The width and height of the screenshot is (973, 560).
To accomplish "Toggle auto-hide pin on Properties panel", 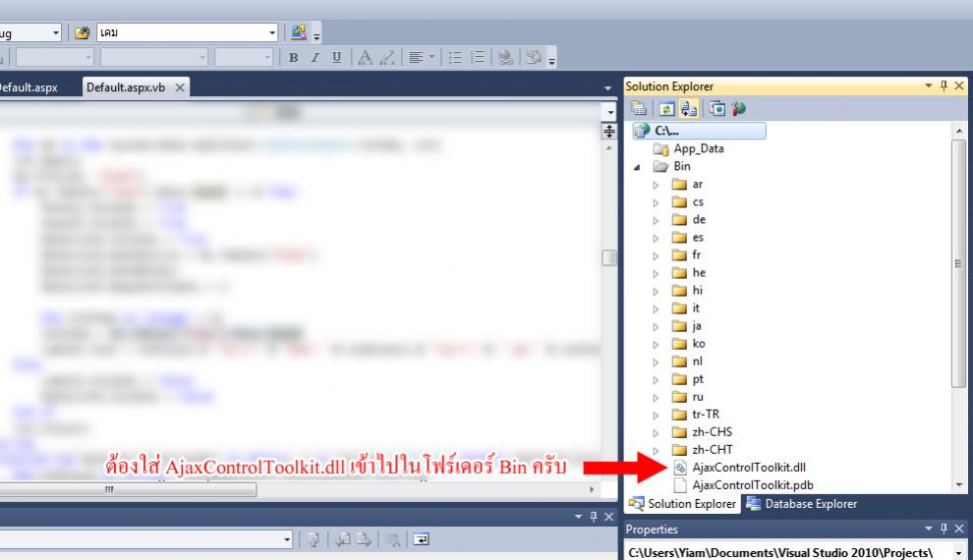I will (x=944, y=529).
